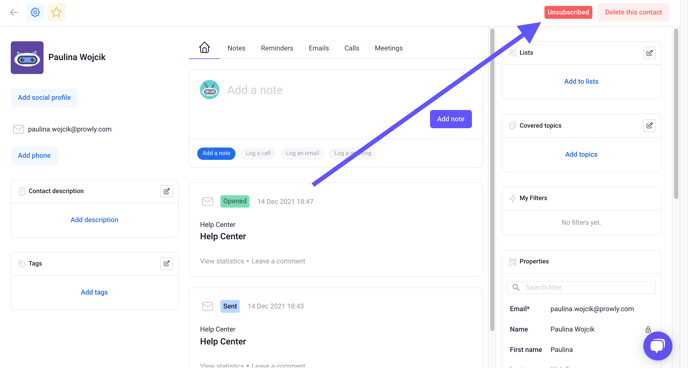Viewport: 688px width, 368px height.
Task: Edit the Tags section
Action: (166, 264)
